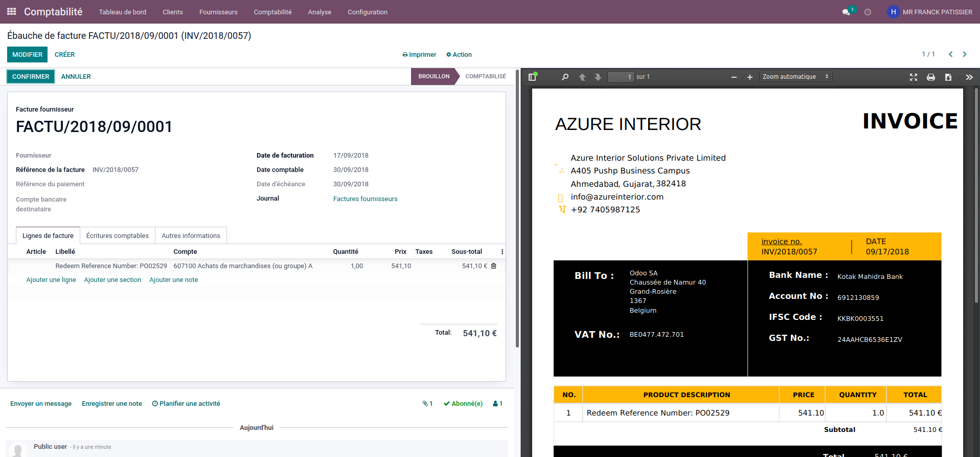Image resolution: width=980 pixels, height=457 pixels.
Task: Click the Comptabilité app title
Action: (x=53, y=12)
